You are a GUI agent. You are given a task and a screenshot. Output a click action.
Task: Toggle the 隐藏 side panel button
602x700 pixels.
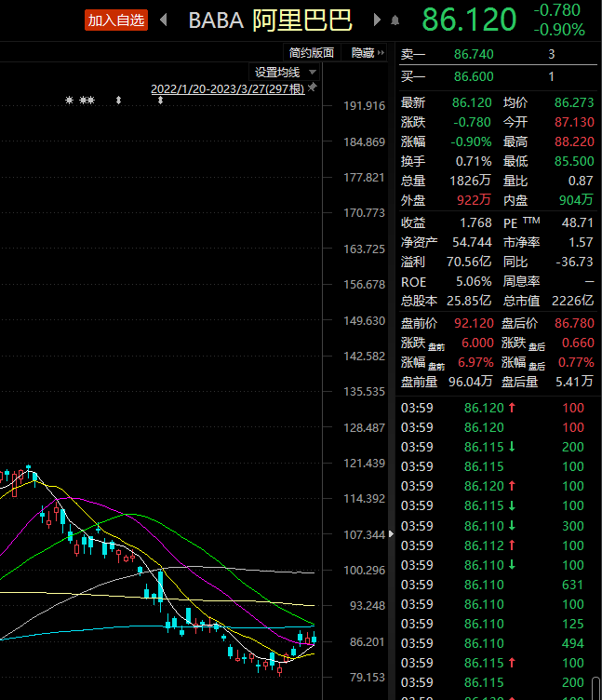[368, 53]
